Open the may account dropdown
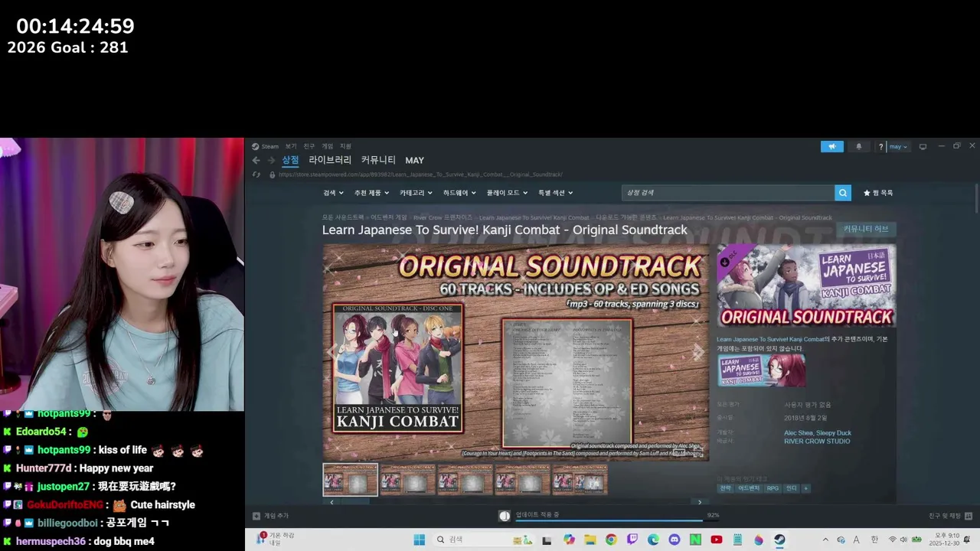This screenshot has height=551, width=980. tap(898, 146)
